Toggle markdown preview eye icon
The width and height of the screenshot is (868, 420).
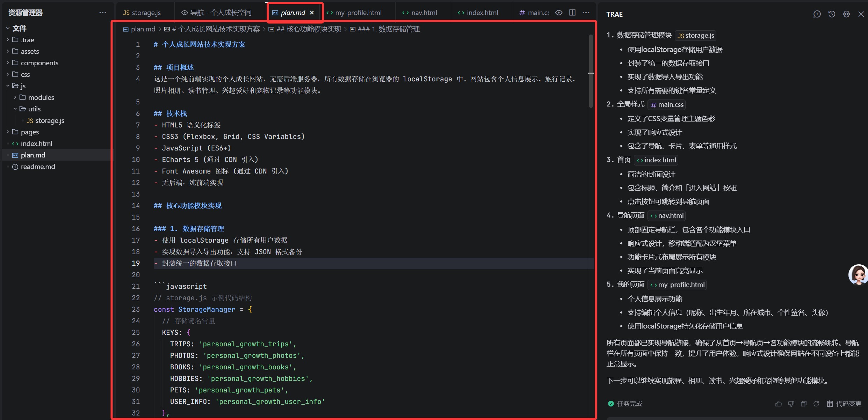(x=559, y=13)
